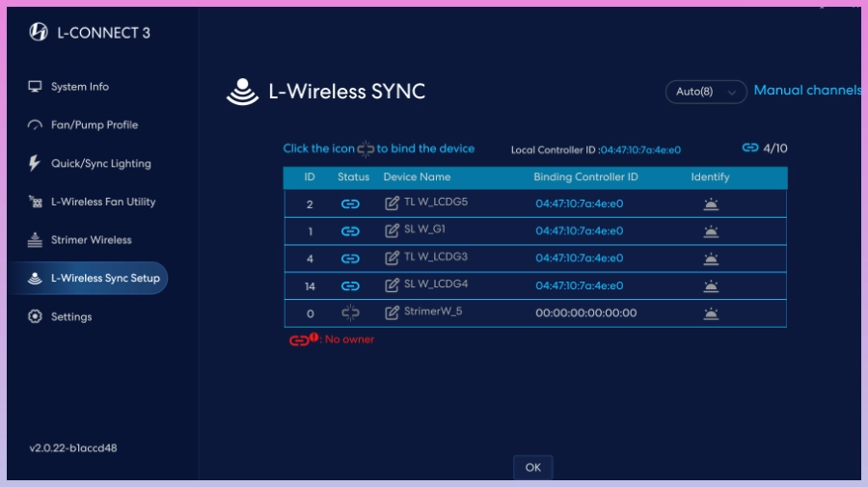868x487 pixels.
Task: Toggle link status of SL W_LCDG4
Action: click(x=350, y=286)
